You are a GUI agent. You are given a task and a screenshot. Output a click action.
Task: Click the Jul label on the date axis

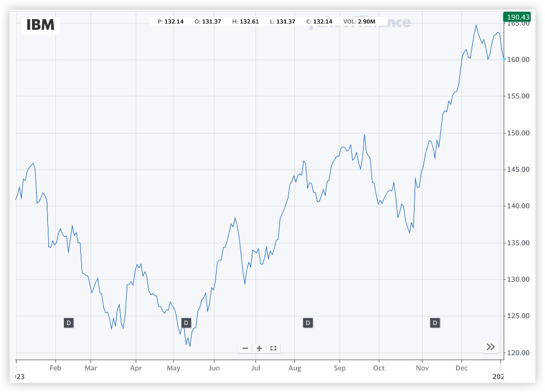coord(255,368)
